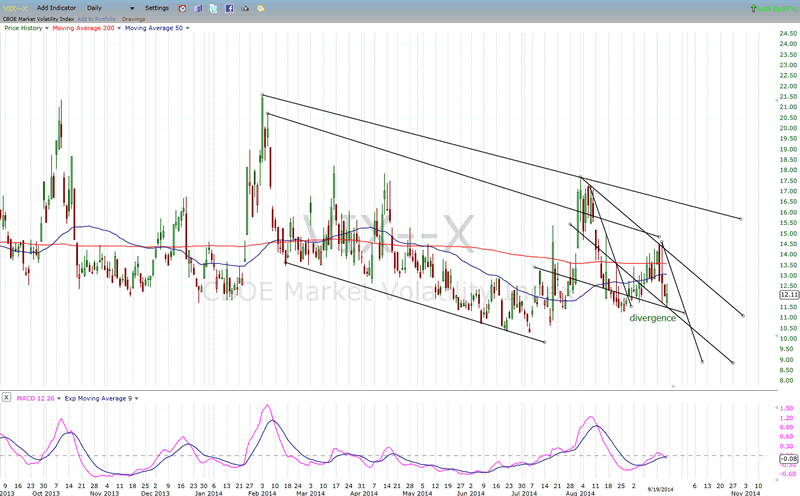This screenshot has width=800, height=496.
Task: Click the VIX--X ticker symbol
Action: 16,8
